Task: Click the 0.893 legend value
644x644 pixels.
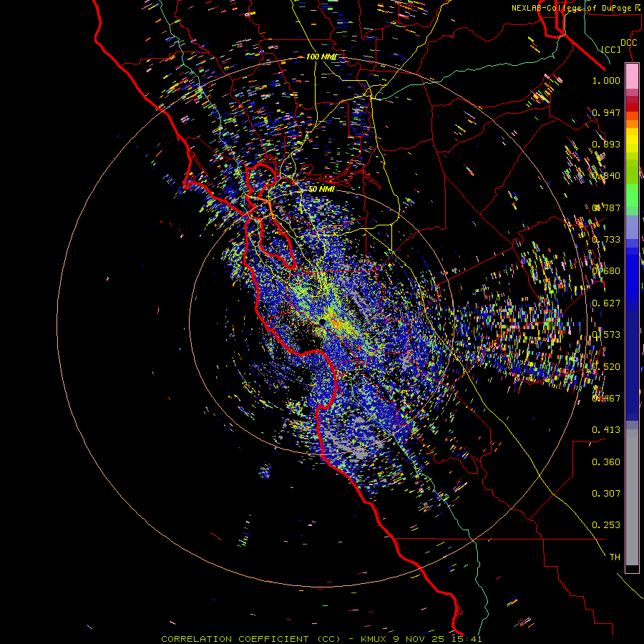Action: pyautogui.click(x=606, y=144)
